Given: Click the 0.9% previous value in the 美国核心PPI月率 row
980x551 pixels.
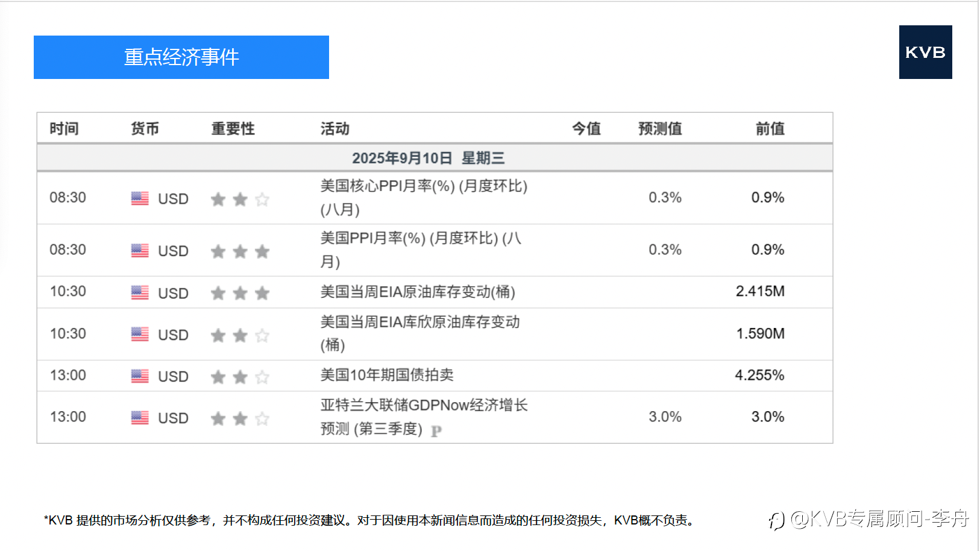Looking at the screenshot, I should coord(768,198).
